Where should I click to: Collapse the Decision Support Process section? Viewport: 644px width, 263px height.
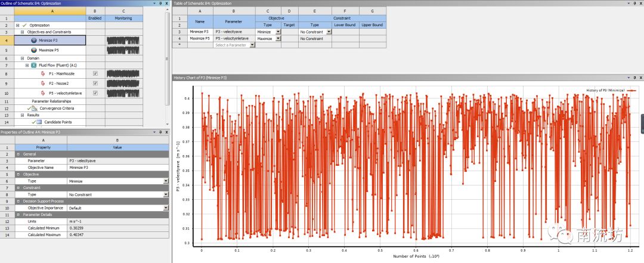click(18, 202)
